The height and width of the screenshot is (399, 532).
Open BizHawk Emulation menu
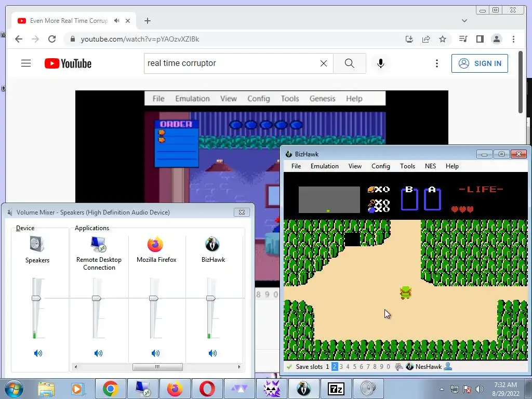pyautogui.click(x=324, y=166)
